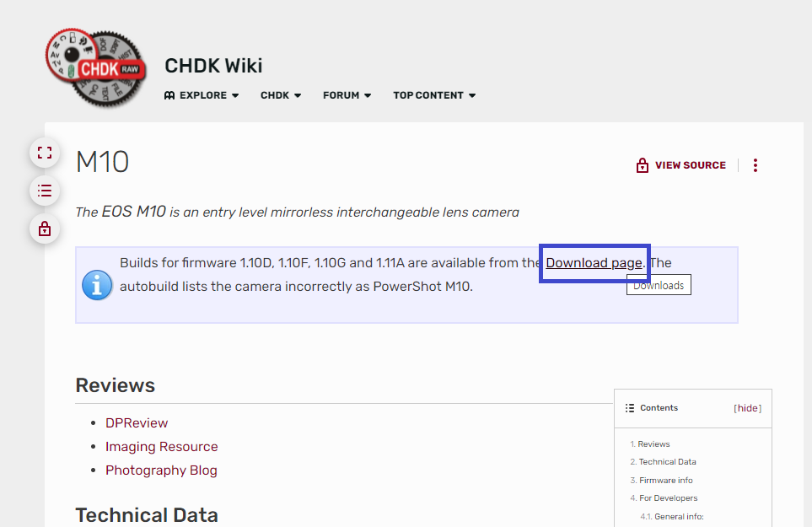Jump to 4.1 General info in Contents

672,517
